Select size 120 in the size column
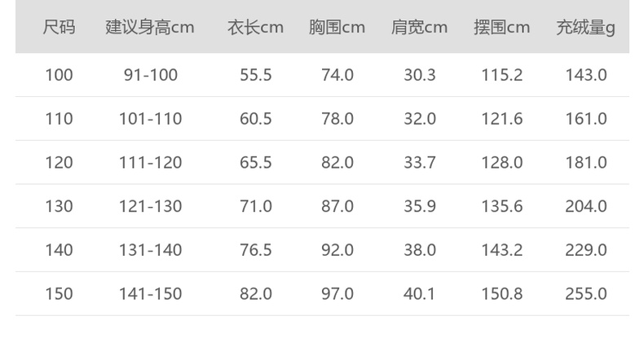The height and width of the screenshot is (351, 644). 59,163
